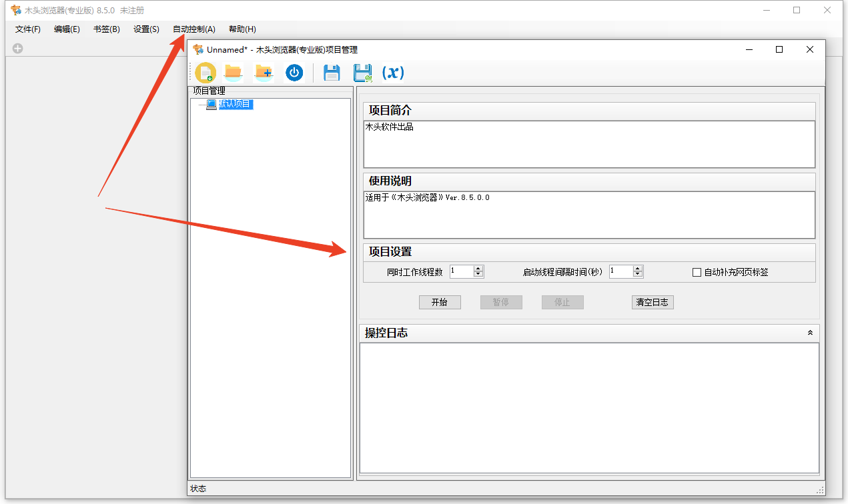This screenshot has height=504, width=848.
Task: Click inside the 项目简介 text box
Action: [x=587, y=143]
